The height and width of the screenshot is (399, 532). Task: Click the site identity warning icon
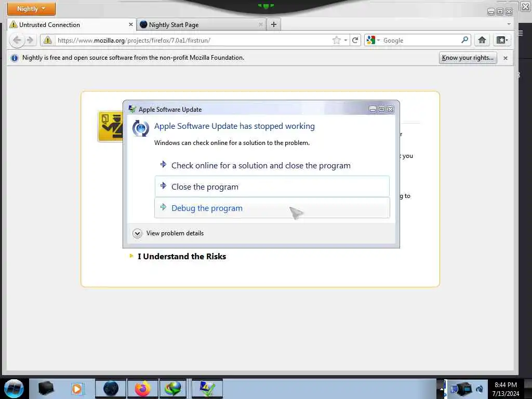pos(48,40)
